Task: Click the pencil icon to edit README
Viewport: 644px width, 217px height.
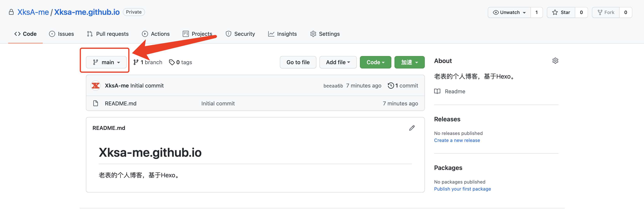Action: pos(412,128)
